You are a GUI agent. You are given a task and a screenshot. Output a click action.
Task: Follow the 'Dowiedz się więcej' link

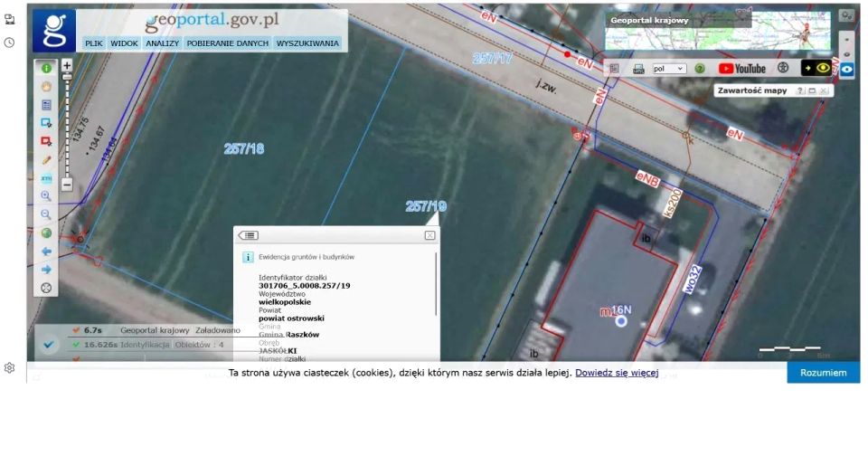(616, 373)
